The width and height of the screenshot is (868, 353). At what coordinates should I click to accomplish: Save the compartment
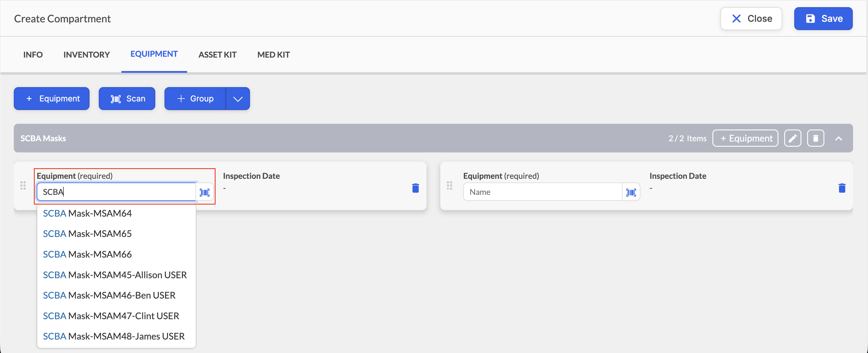click(823, 19)
